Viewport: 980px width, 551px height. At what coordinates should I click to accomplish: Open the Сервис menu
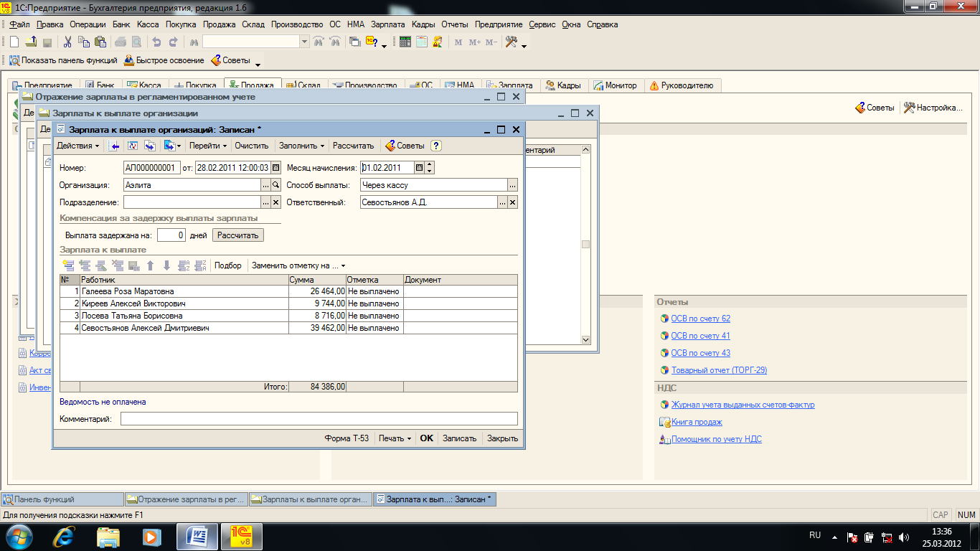pyautogui.click(x=542, y=24)
